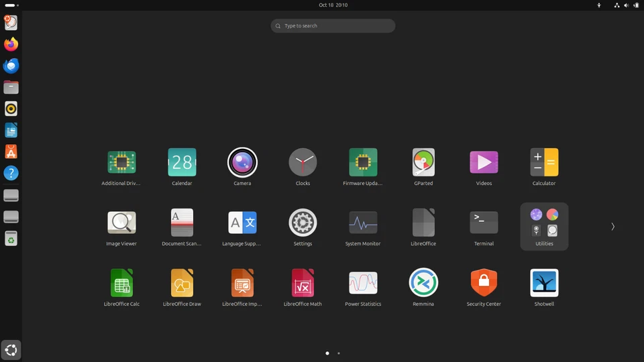Open Image Viewer
The image size is (644, 362).
(x=121, y=223)
